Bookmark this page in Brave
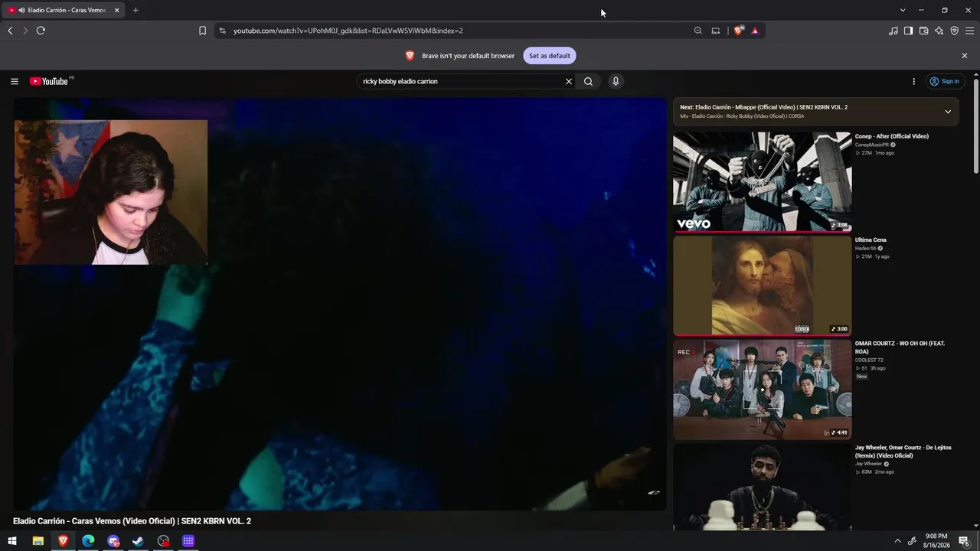The width and height of the screenshot is (980, 551). pyautogui.click(x=202, y=31)
